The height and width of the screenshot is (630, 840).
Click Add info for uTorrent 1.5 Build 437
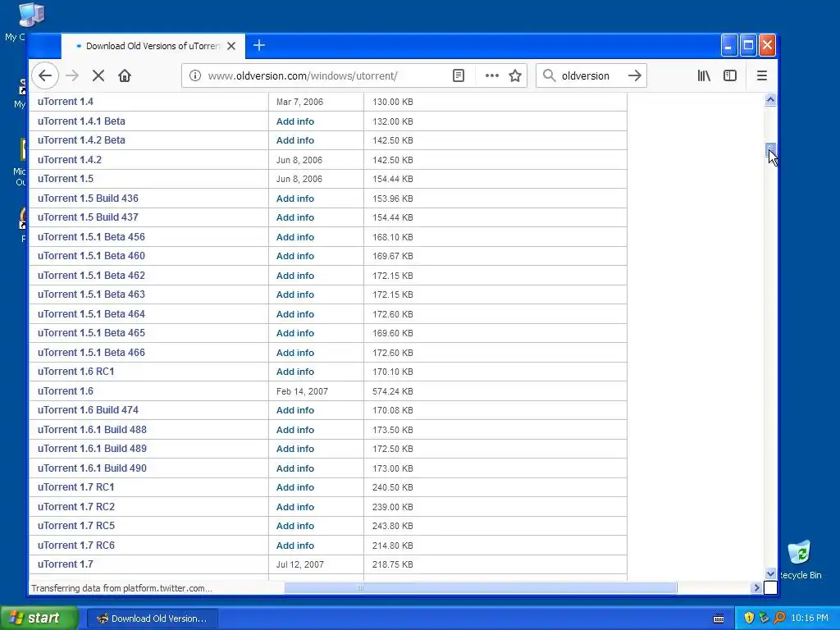295,217
